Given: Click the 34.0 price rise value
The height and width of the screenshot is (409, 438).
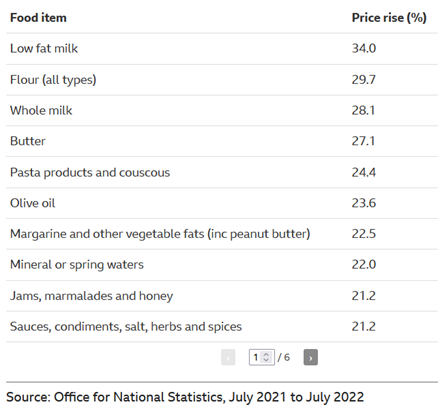Looking at the screenshot, I should pyautogui.click(x=364, y=49).
